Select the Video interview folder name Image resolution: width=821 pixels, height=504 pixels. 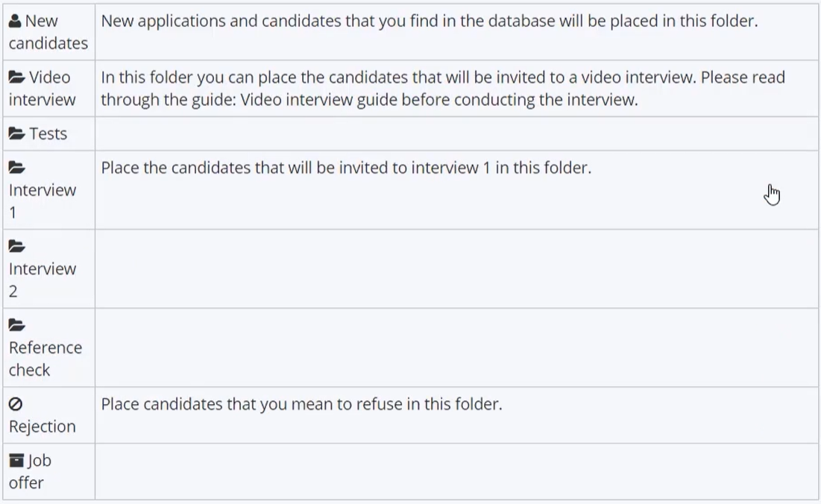[x=42, y=89]
